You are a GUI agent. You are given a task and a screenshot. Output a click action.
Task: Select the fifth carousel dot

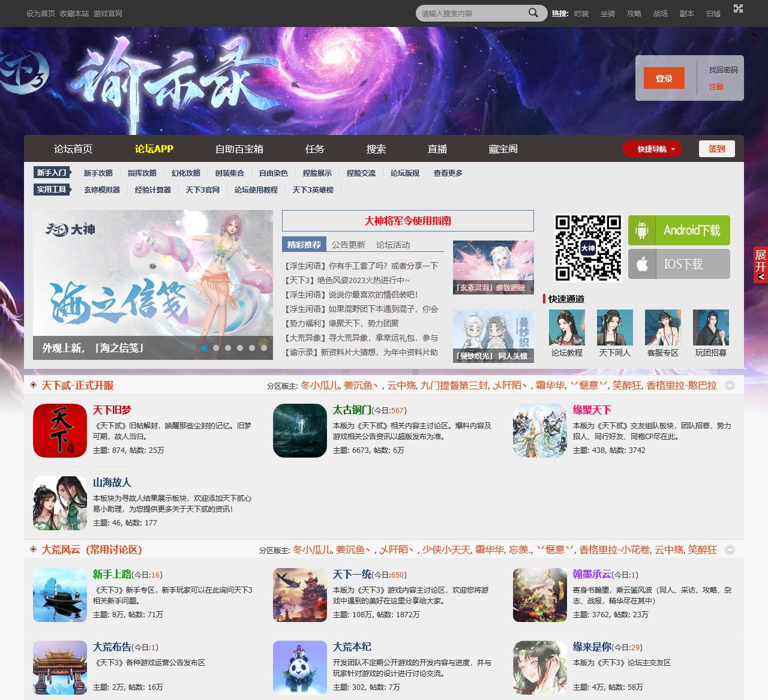coord(252,348)
